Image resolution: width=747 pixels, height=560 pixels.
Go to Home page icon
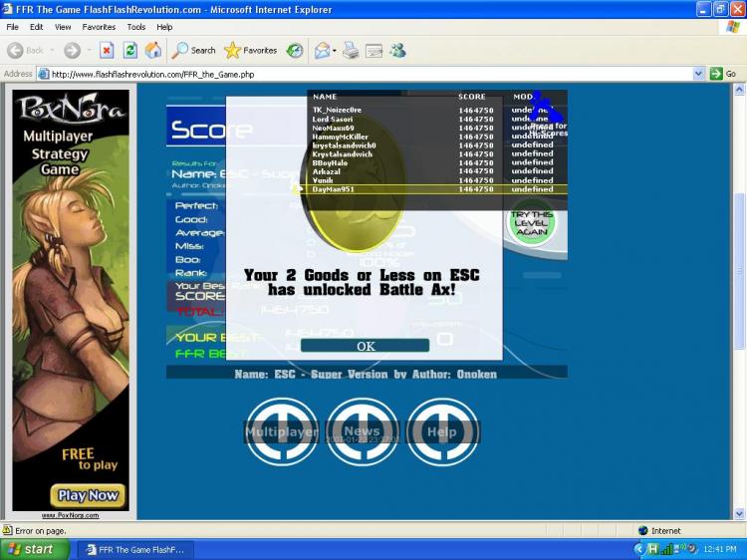coord(153,50)
